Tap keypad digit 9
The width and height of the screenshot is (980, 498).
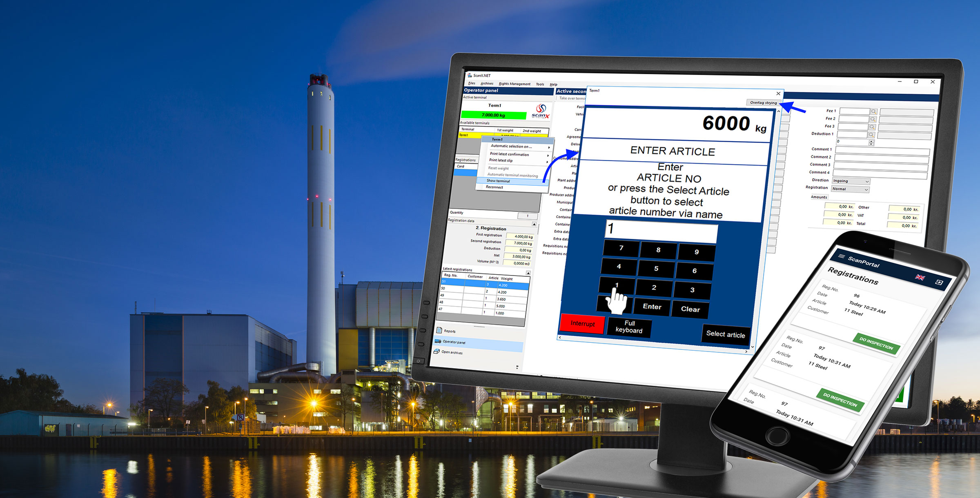(697, 252)
